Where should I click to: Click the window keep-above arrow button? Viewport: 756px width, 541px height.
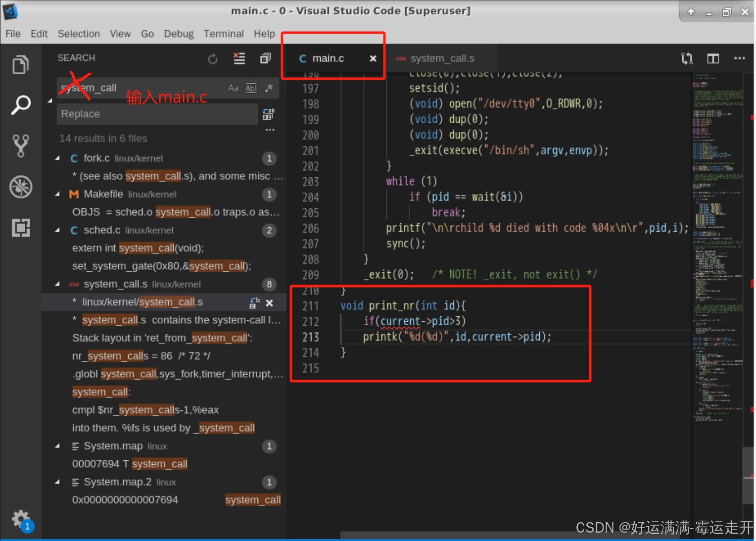(x=691, y=12)
